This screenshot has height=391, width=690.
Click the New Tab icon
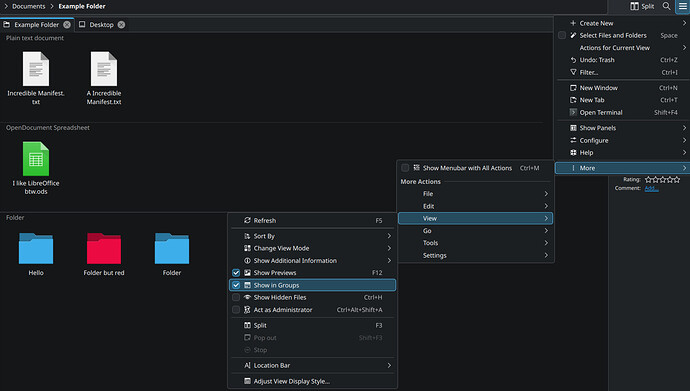573,100
